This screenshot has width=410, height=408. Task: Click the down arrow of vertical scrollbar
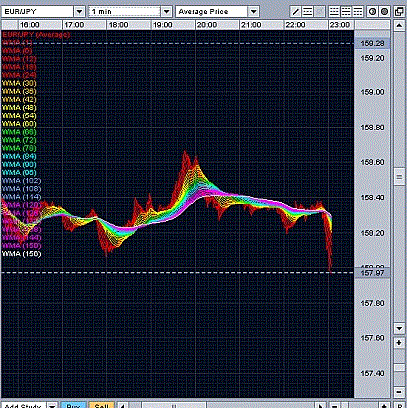pyautogui.click(x=399, y=328)
